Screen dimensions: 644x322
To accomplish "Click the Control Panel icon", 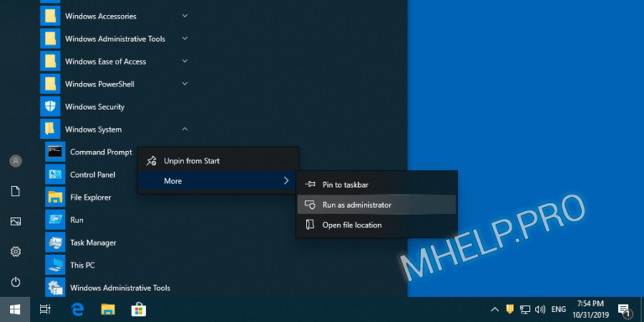I will 55,174.
